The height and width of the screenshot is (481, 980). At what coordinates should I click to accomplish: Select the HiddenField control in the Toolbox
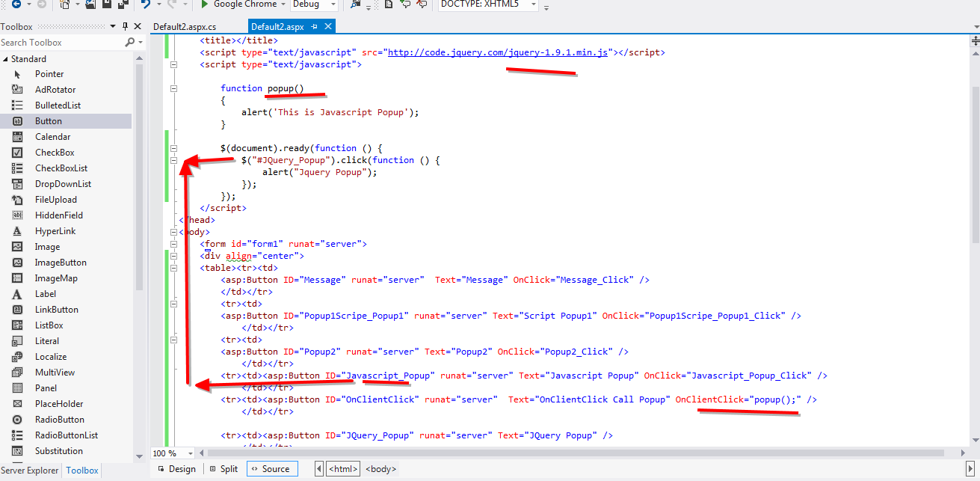66,215
